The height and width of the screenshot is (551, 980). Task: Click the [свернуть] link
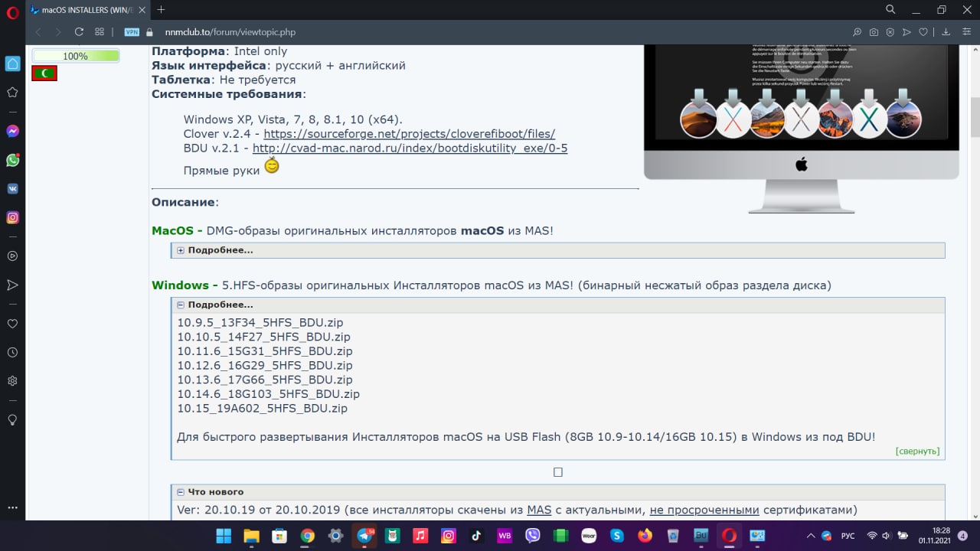[917, 451]
